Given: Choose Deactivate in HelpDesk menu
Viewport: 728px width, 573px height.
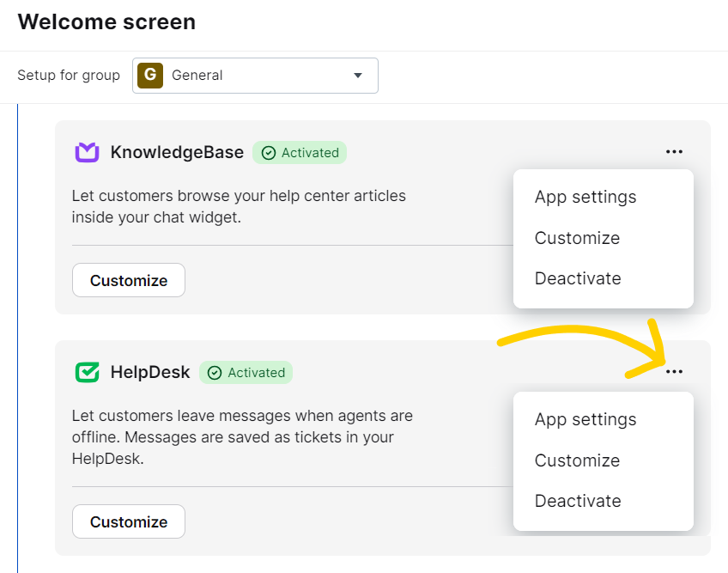Looking at the screenshot, I should click(578, 501).
